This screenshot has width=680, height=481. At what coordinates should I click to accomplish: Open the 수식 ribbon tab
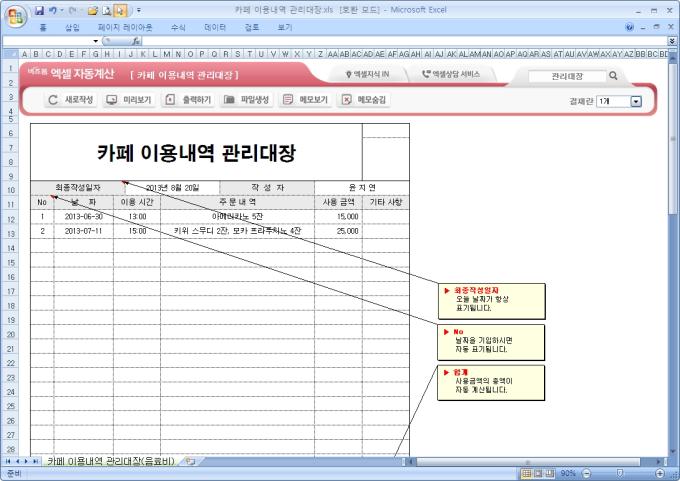(x=178, y=27)
